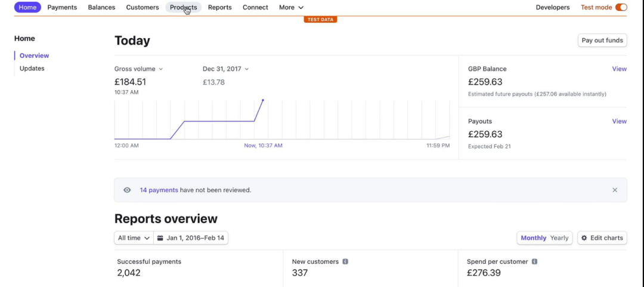Click info icon next to New customers

pos(345,261)
